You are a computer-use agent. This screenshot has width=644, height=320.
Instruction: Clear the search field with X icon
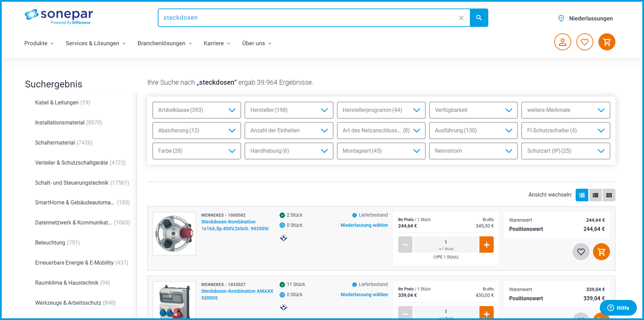click(x=461, y=18)
